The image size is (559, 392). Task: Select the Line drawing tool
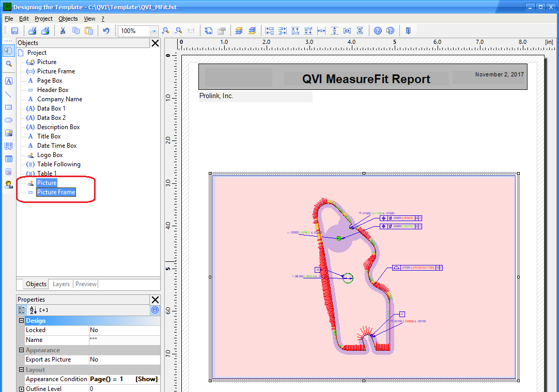coord(9,95)
